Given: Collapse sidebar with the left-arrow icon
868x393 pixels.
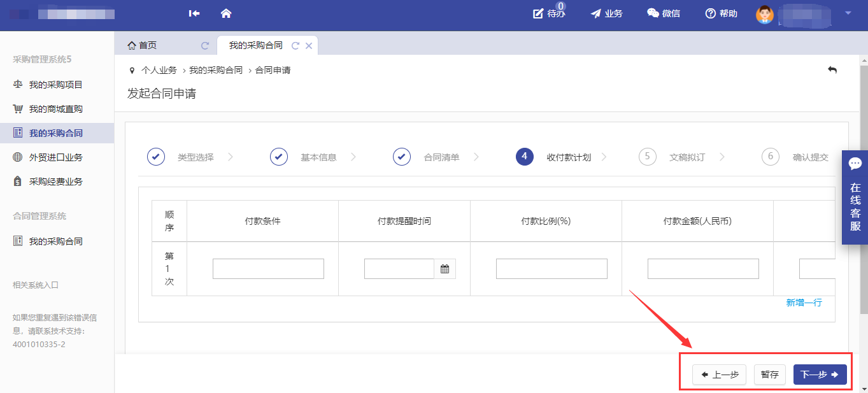Looking at the screenshot, I should point(194,13).
